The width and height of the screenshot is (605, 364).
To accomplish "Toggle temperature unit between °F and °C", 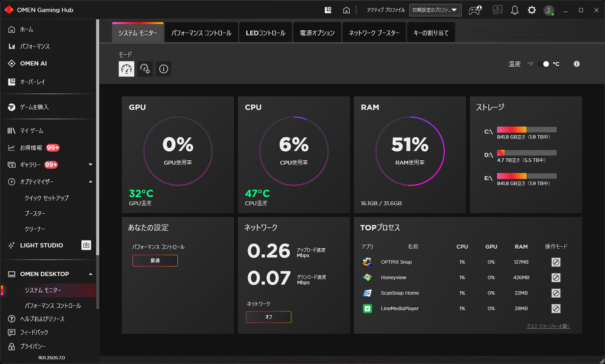I will coord(543,64).
